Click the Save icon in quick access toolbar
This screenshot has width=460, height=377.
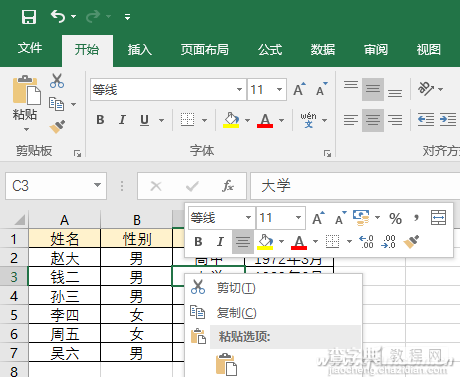29,16
